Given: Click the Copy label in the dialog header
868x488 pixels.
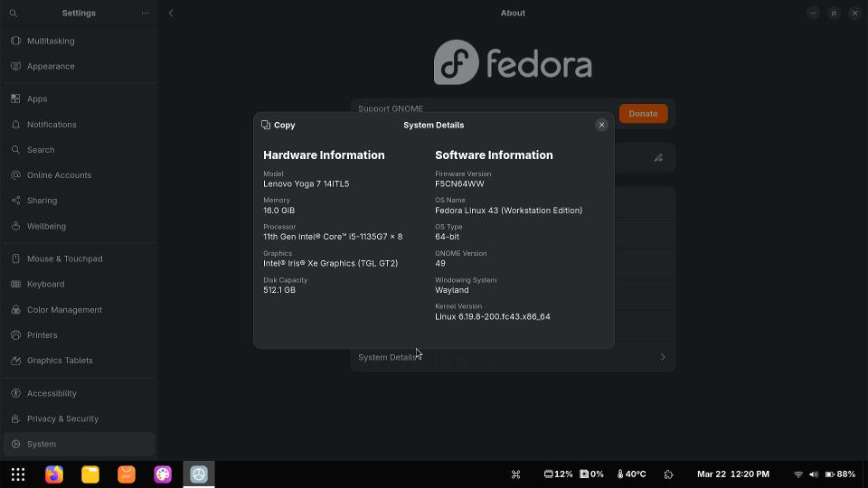Looking at the screenshot, I should (x=285, y=125).
